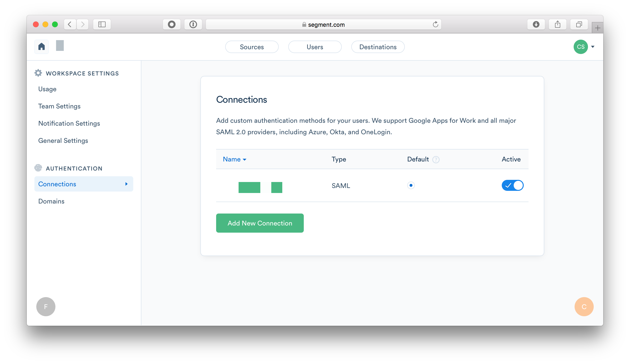Open the redacted SAML connection name
This screenshot has width=630, height=364.
(260, 187)
